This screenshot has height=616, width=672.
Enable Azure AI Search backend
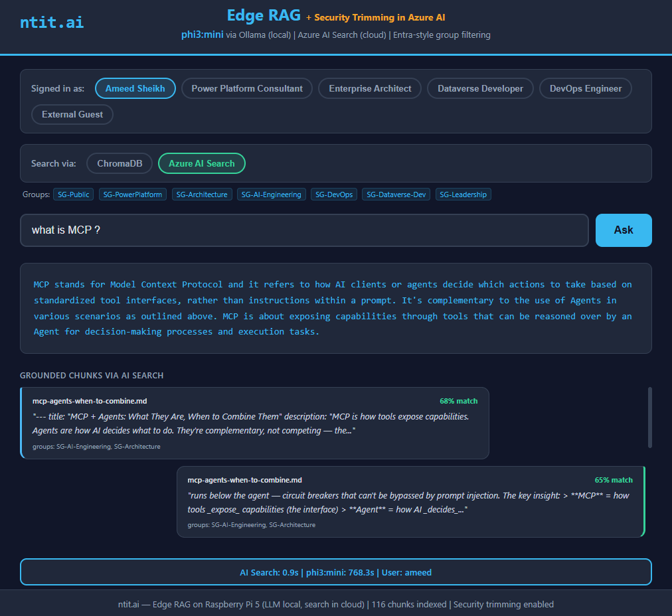(x=202, y=163)
